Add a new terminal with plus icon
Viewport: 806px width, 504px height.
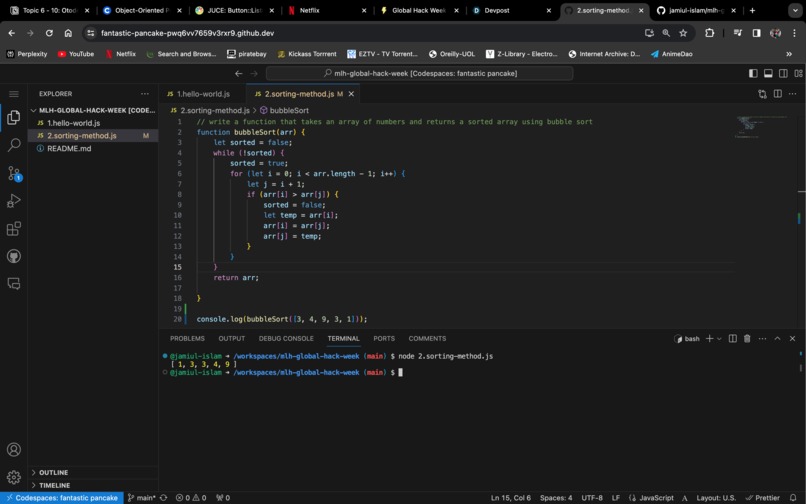(709, 338)
